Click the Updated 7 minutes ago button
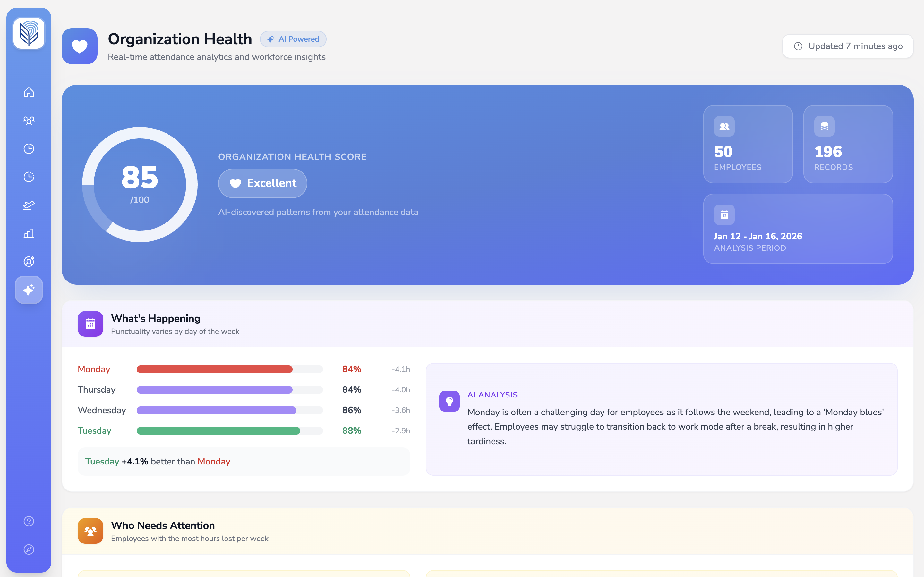The image size is (924, 577). tap(848, 46)
